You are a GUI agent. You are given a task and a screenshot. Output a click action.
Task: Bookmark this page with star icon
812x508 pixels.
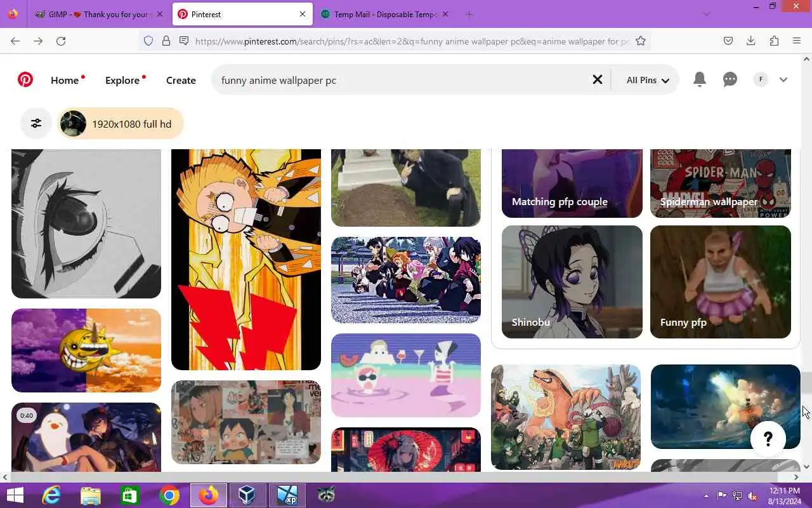tap(641, 41)
